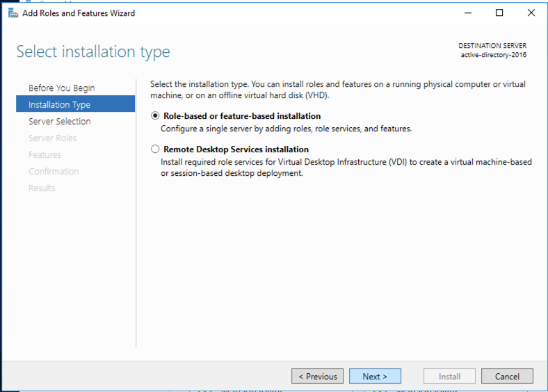Click the 'DESTINATION SERVER' label
This screenshot has height=392, width=548.
tap(492, 46)
